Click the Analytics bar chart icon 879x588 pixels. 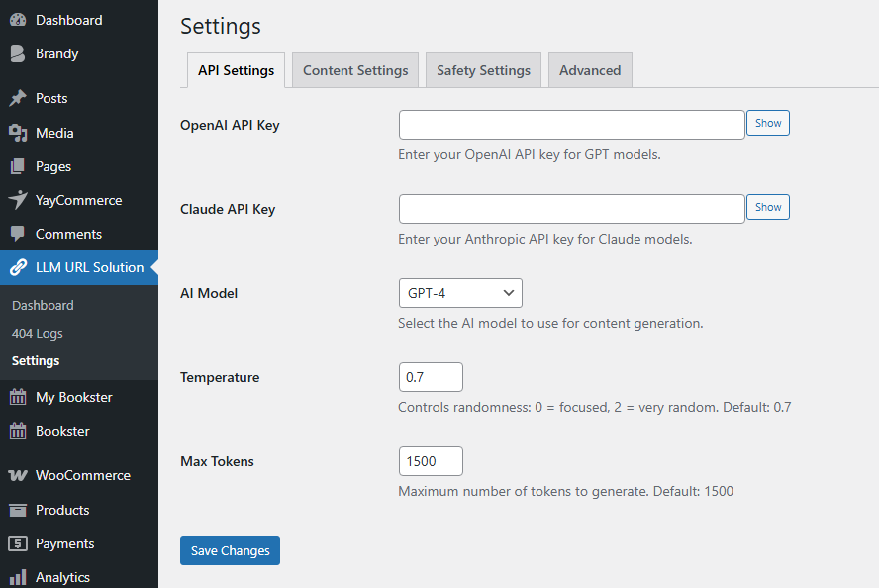[x=18, y=577]
